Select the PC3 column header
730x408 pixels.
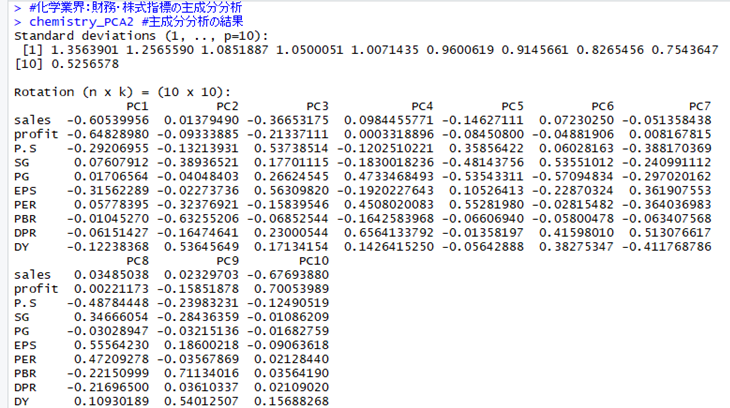click(x=318, y=107)
